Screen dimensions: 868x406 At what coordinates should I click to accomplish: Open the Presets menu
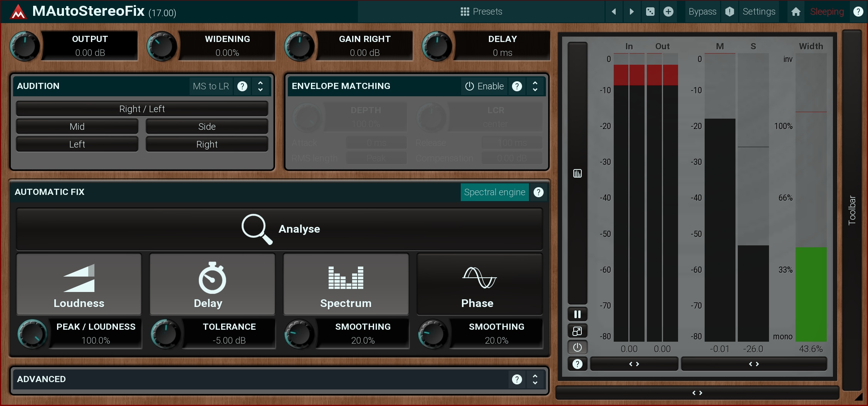pos(481,12)
